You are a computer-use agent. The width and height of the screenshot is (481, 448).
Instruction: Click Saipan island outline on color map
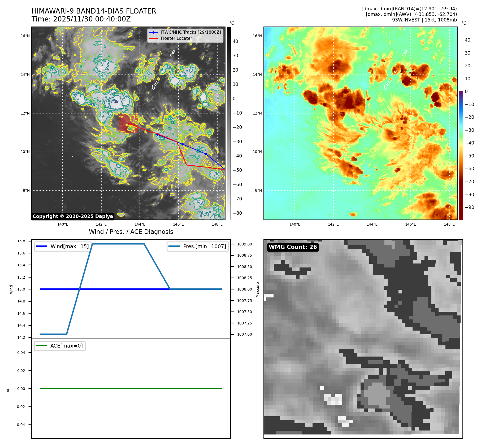click(405, 54)
